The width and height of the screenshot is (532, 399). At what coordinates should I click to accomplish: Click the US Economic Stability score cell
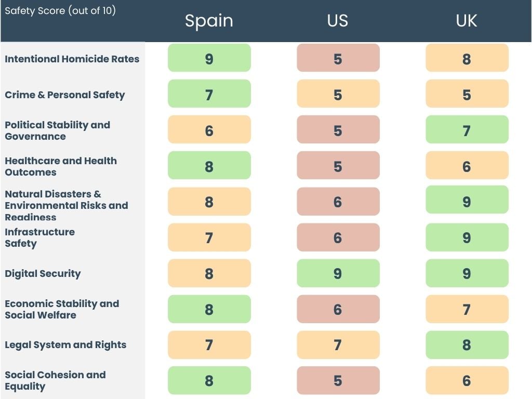(x=338, y=309)
